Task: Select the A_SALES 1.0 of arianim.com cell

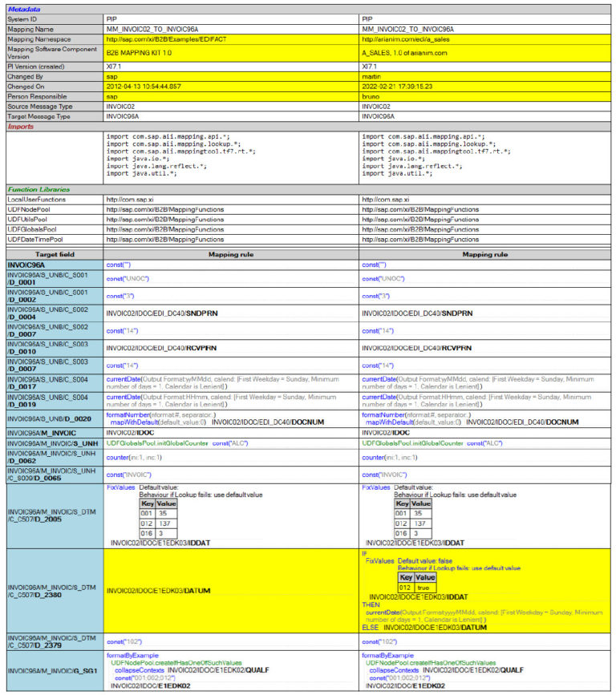Action: 415,53
